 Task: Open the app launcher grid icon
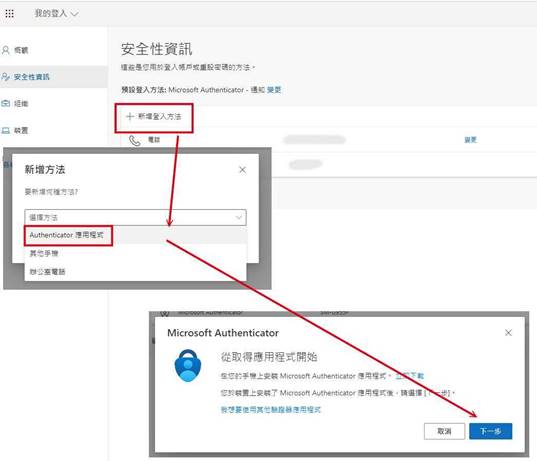coord(10,13)
